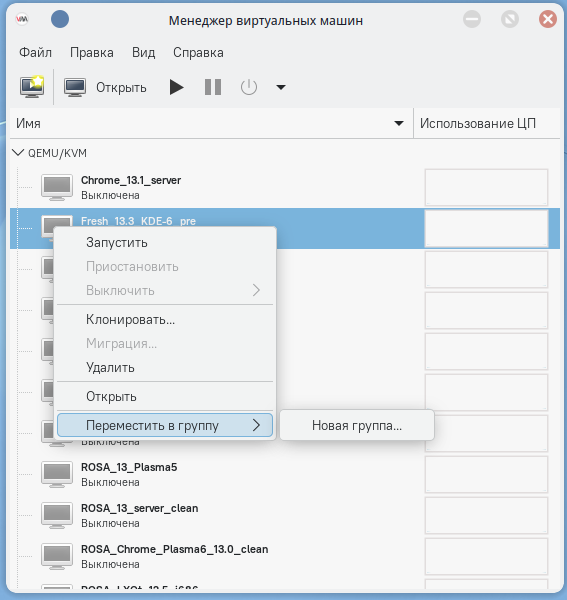Click the monitor icon of ROSA_13_Plasma5
Viewport: 567px width, 600px height.
(x=57, y=474)
